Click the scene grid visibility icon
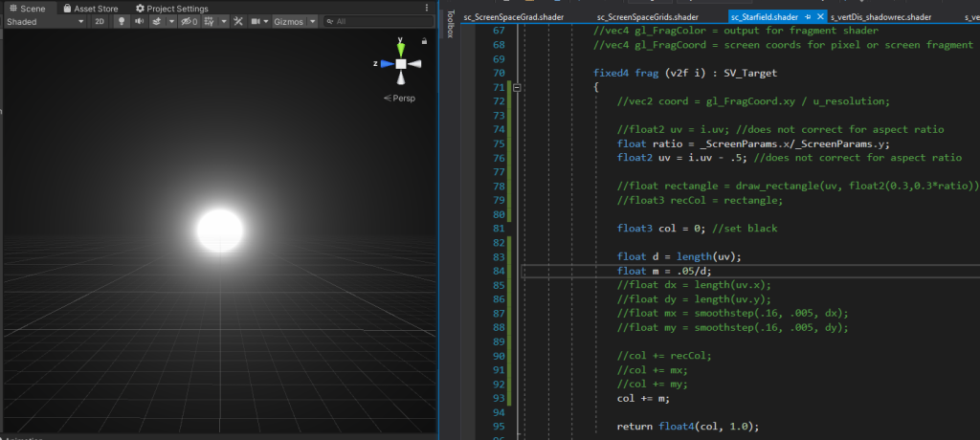 coord(212,21)
